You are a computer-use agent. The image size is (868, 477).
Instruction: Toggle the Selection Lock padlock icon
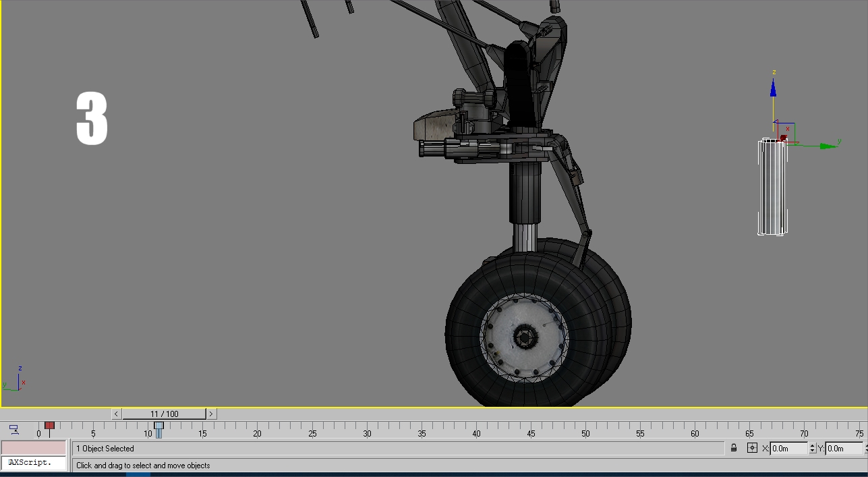734,448
